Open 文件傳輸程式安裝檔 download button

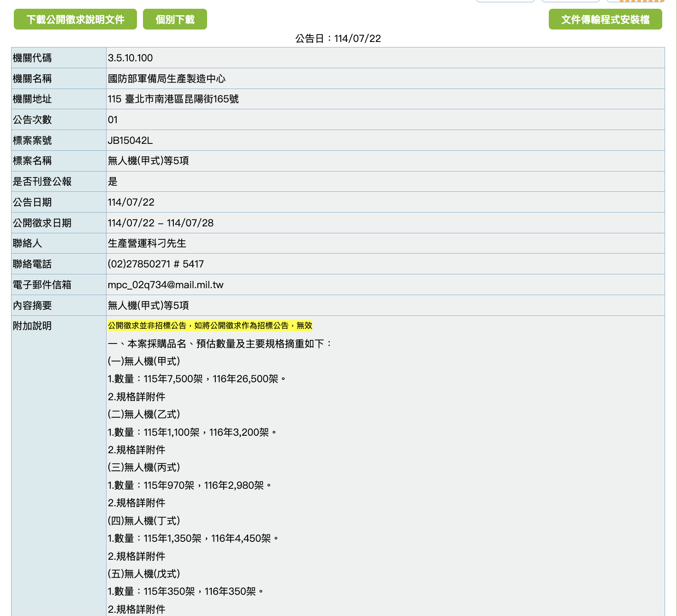(605, 19)
